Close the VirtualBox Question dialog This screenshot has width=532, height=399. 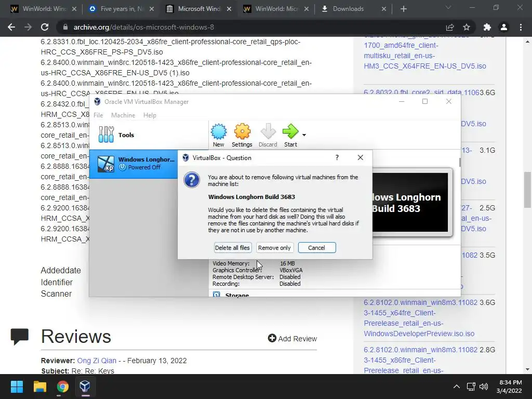[361, 157]
